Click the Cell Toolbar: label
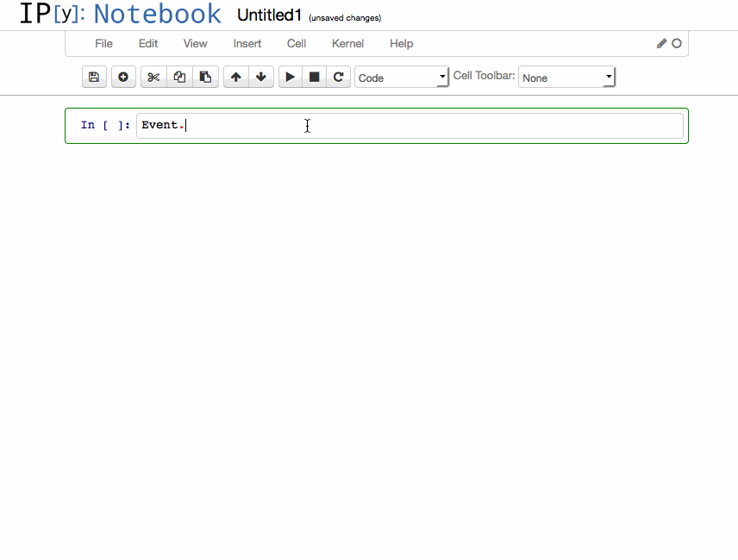Screen dimensions: 738x560 [484, 76]
